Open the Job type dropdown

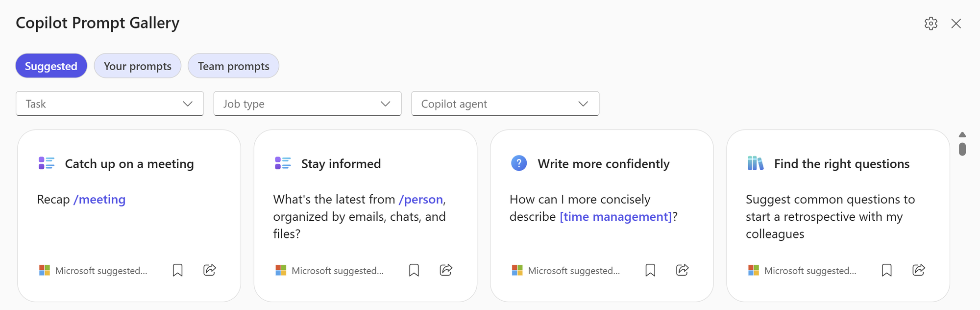(x=307, y=104)
